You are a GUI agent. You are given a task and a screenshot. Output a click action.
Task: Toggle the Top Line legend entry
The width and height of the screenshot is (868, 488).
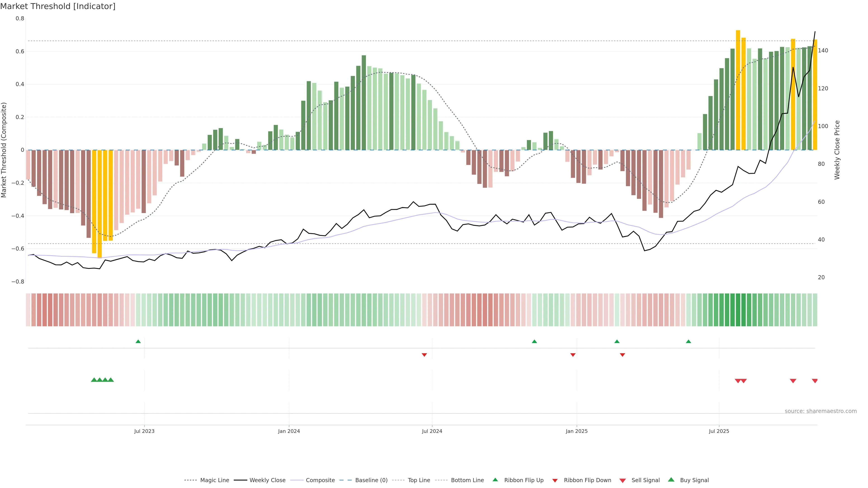419,480
